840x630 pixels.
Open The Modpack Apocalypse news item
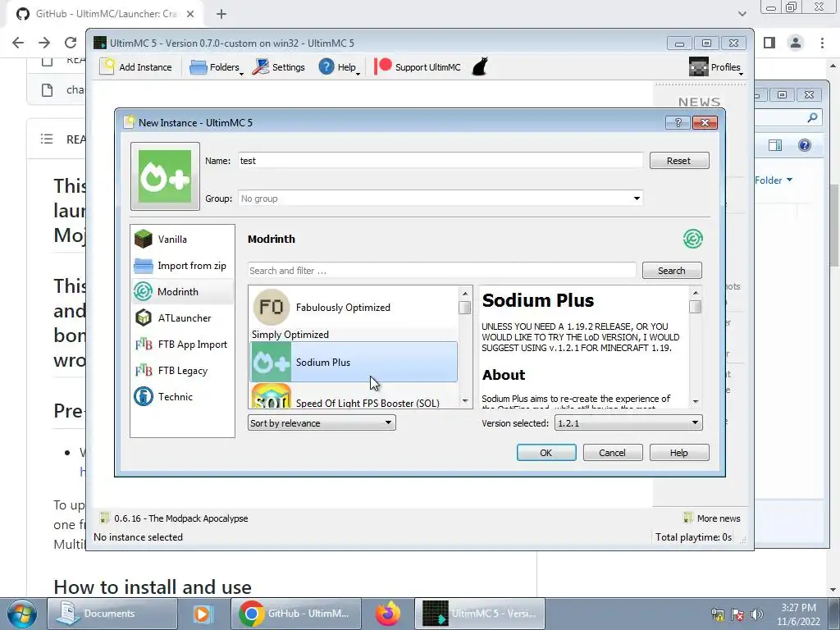click(174, 518)
